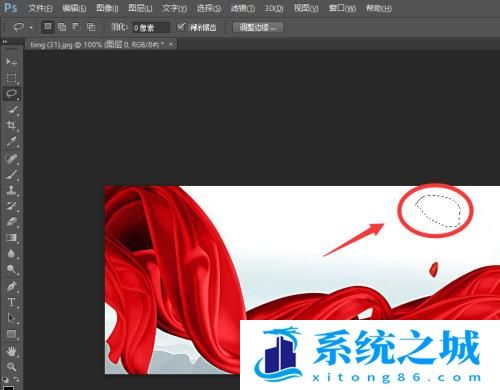This screenshot has width=500, height=390.
Task: Select the Blur tool
Action: coord(11,253)
